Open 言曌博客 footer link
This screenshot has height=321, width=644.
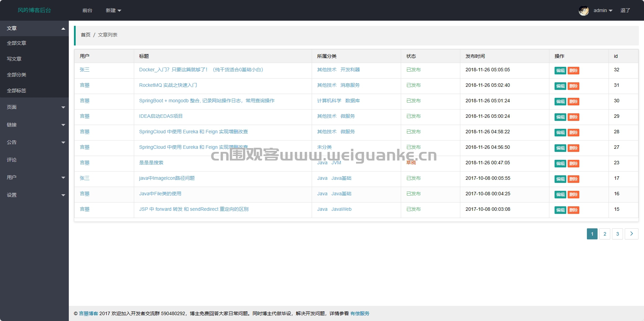[88, 313]
